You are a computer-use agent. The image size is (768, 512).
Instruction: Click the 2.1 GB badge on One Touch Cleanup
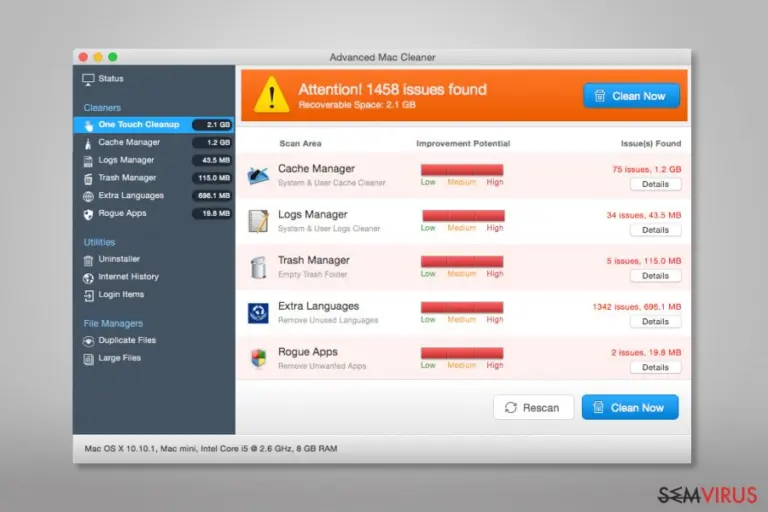coord(212,125)
